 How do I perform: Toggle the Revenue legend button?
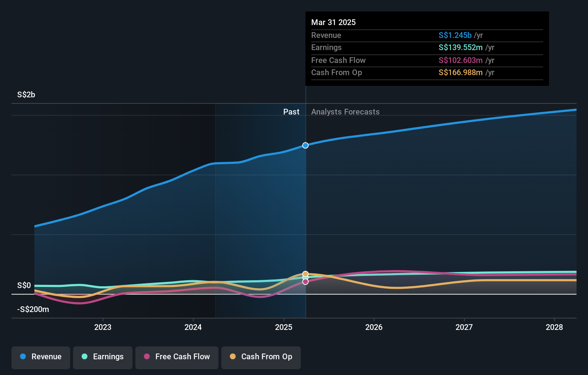click(x=41, y=357)
